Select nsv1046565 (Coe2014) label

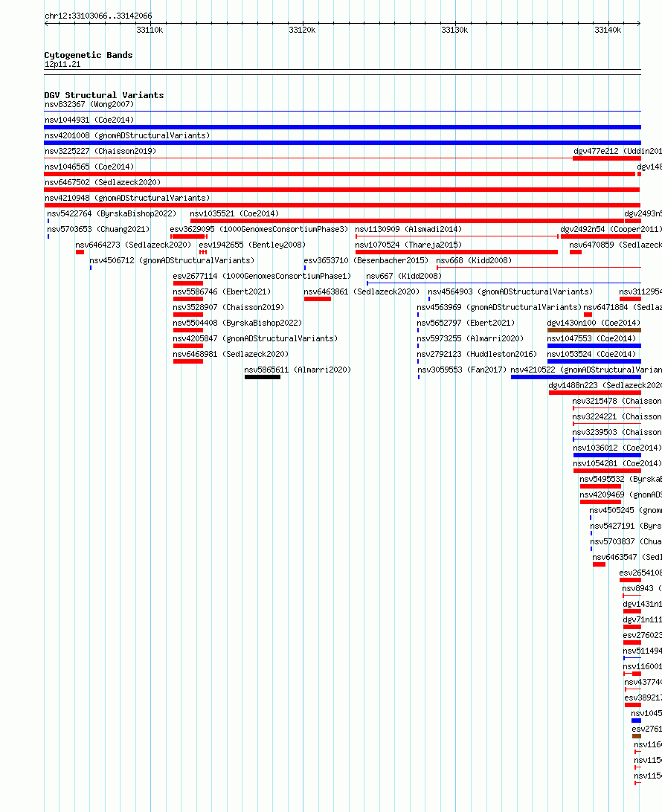89,167
